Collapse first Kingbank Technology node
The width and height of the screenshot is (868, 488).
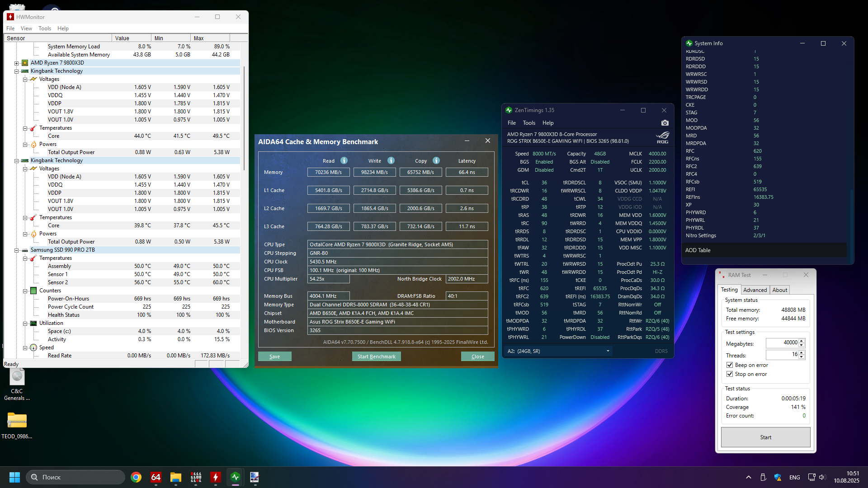pos(16,71)
